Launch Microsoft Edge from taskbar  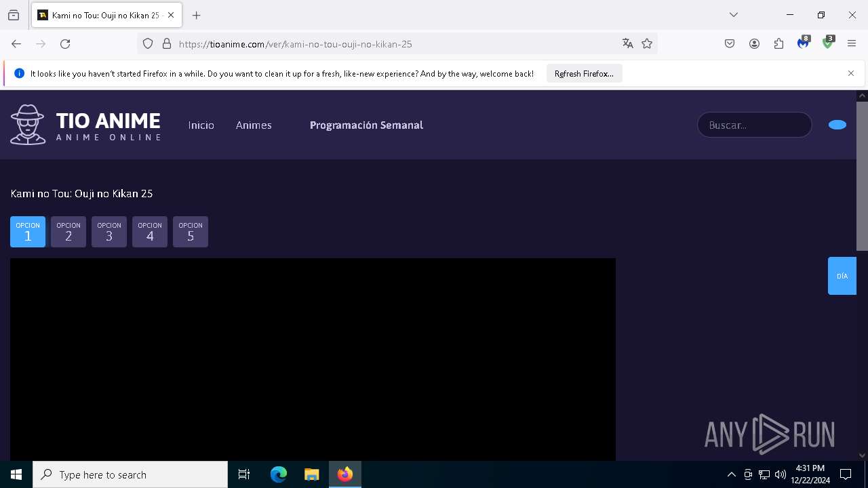click(x=279, y=474)
